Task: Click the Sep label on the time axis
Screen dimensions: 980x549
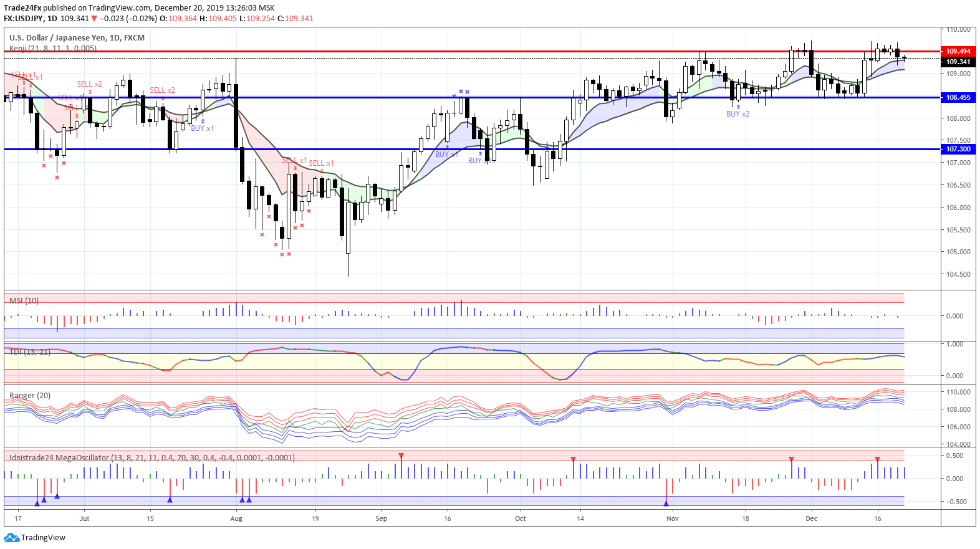Action: pyautogui.click(x=382, y=518)
